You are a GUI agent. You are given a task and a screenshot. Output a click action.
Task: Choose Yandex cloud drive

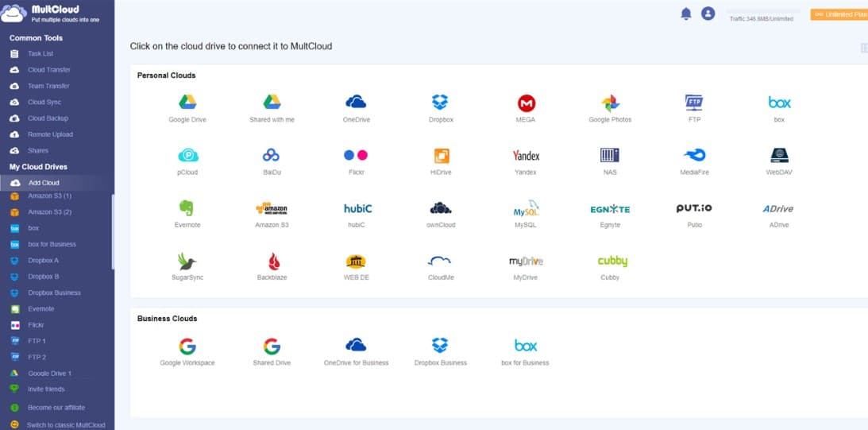526,161
